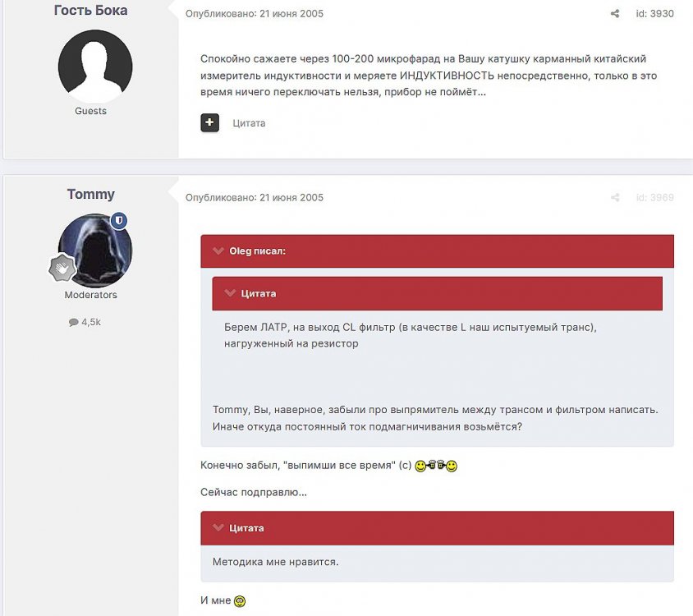The image size is (693, 616).
Task: Collapse the nested 'Цитата' quote header
Action: point(230,293)
